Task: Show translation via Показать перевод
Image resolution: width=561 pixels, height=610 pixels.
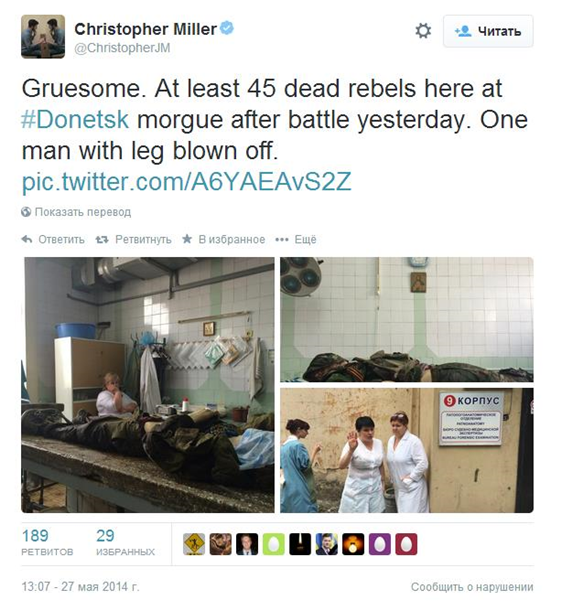Action: pyautogui.click(x=76, y=212)
